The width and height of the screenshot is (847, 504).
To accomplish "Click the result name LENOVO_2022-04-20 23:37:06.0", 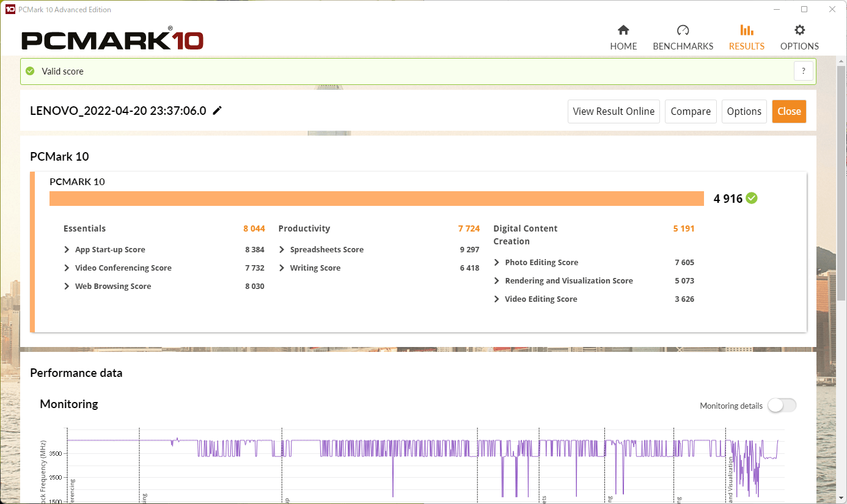I will click(118, 111).
